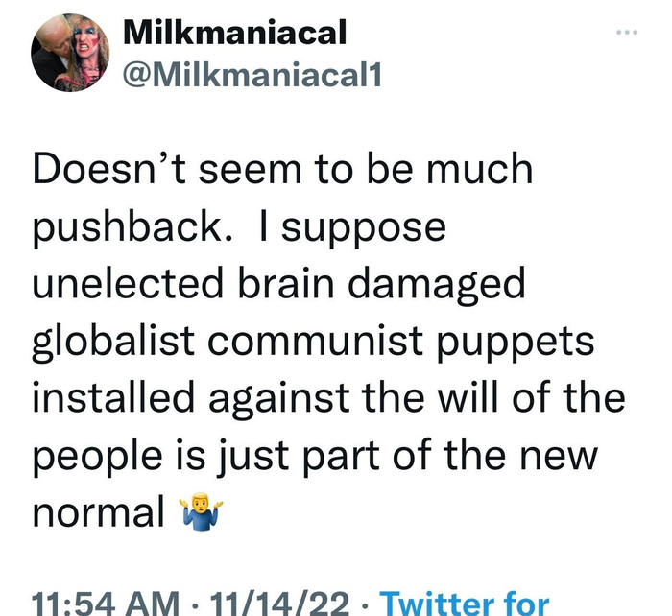Open the "Twitter for" source link
Image resolution: width=672 pixels, height=616 pixels.
click(x=465, y=604)
